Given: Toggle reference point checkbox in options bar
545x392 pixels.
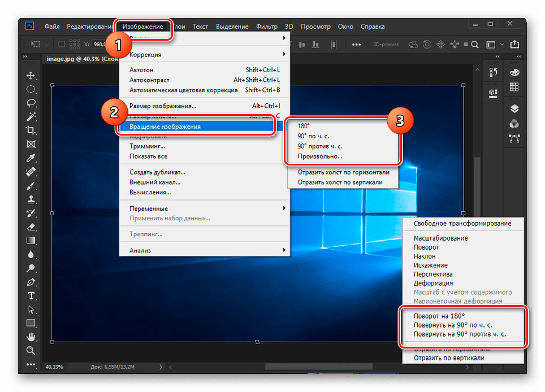Looking at the screenshot, I should (x=62, y=44).
